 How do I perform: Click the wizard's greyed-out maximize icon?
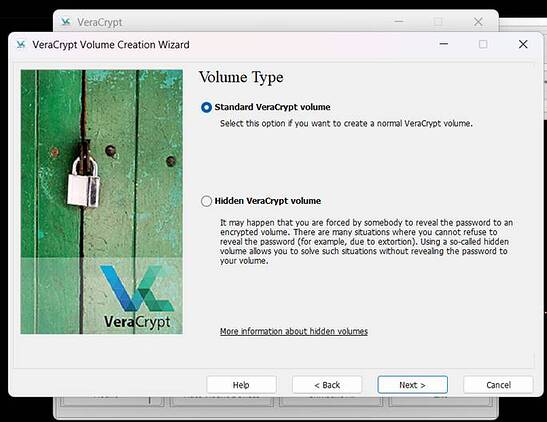click(x=483, y=44)
